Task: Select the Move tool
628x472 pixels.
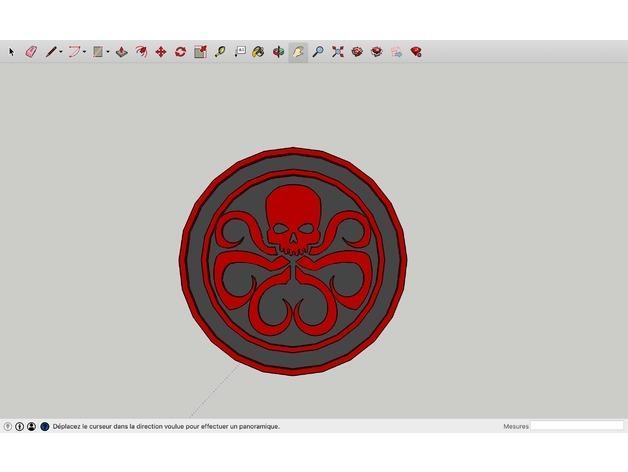Action: [161, 52]
